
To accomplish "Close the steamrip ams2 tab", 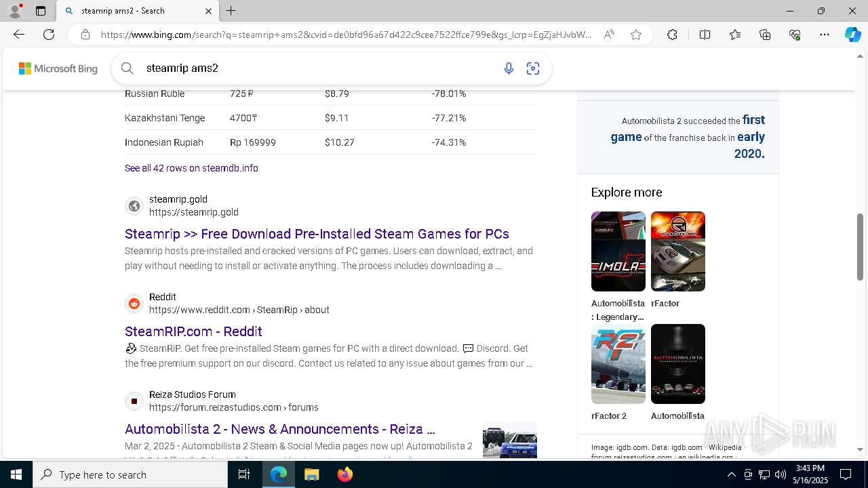I will 208,11.
